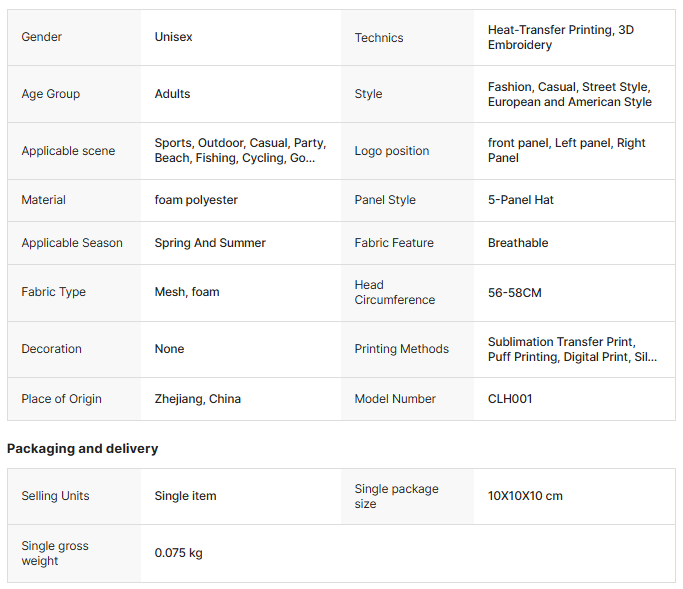Click the truncated Applicable scene value text
This screenshot has height=589, width=683.
240,151
